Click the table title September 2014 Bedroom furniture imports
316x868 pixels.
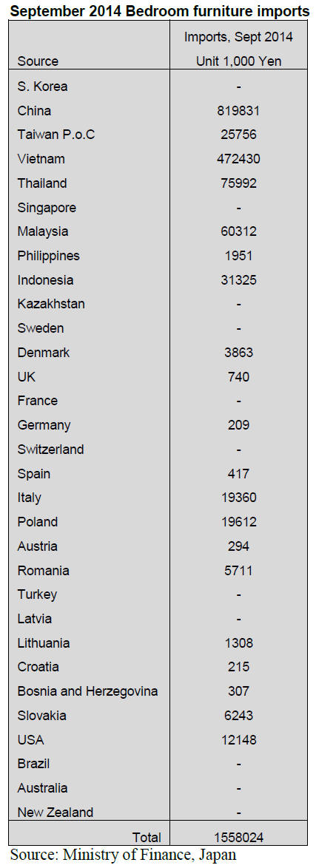point(160,10)
